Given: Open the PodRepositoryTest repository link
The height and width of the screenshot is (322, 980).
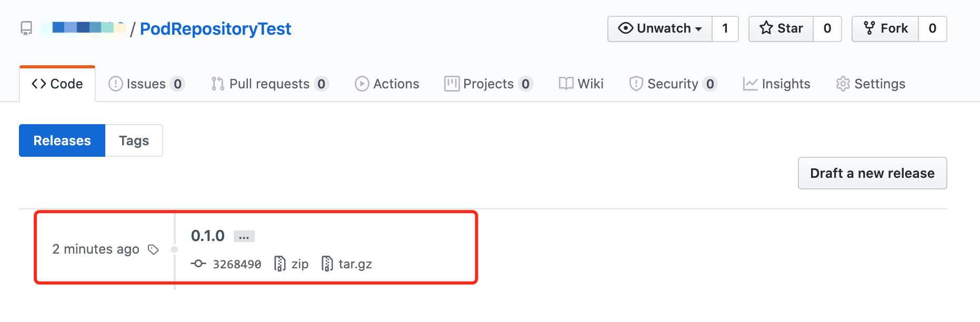Looking at the screenshot, I should 215,29.
